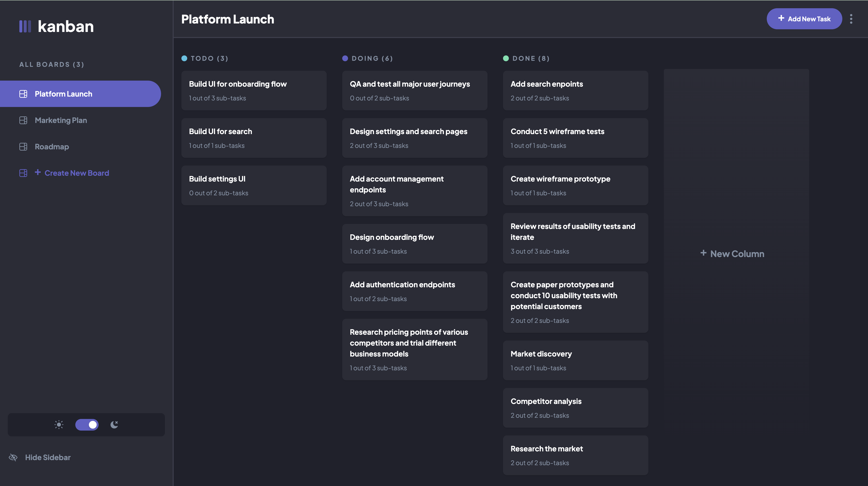The image size is (868, 486).
Task: Switch to the Marketing Plan board
Action: (61, 120)
